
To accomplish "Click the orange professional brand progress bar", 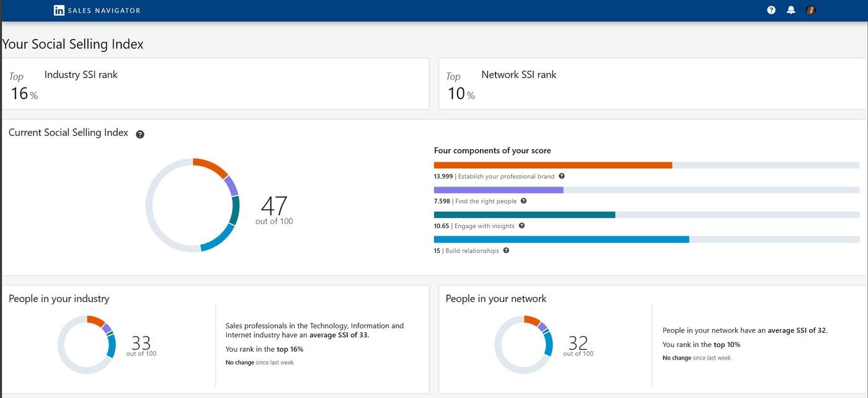I will (x=552, y=166).
